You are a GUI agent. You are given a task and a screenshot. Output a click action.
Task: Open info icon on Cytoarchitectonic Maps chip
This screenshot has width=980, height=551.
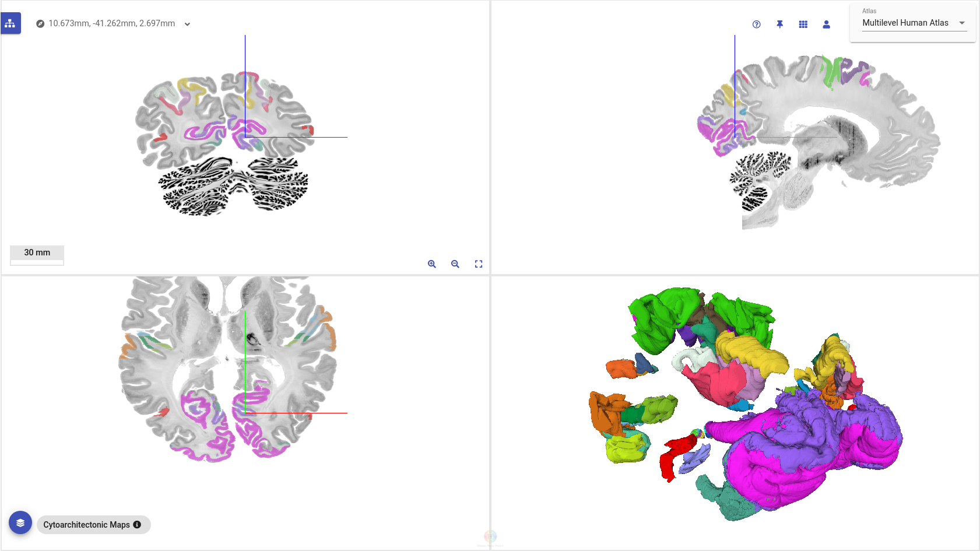coord(137,525)
